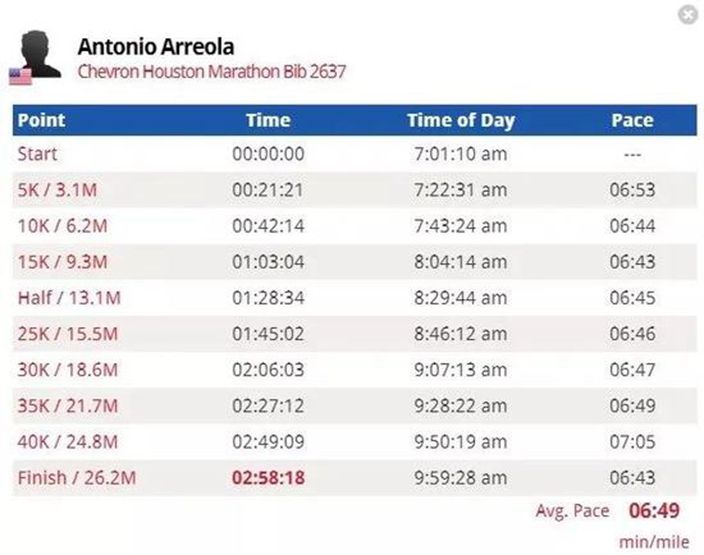Click the 25K / 15.5M split label
This screenshot has width=704, height=555.
[x=68, y=334]
